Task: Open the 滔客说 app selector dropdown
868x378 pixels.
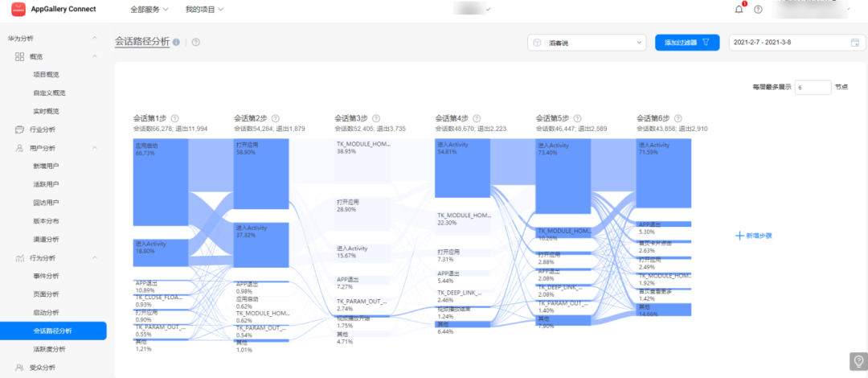Action: pos(587,43)
